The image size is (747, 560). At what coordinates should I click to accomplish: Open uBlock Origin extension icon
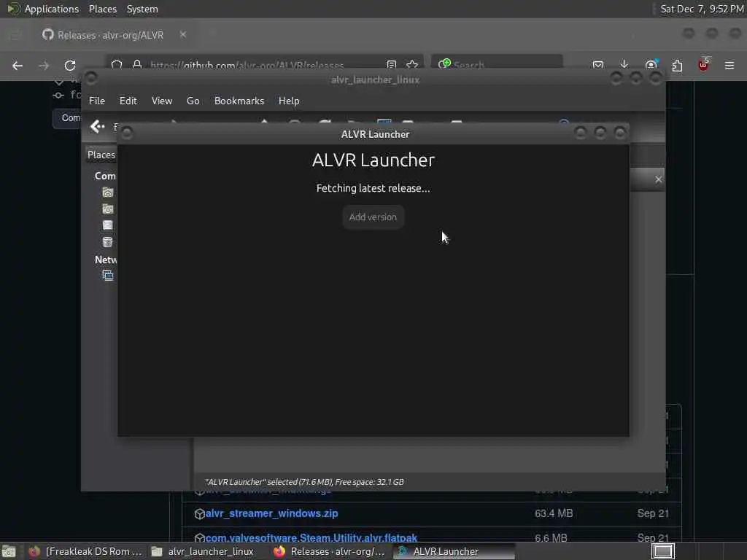(704, 65)
